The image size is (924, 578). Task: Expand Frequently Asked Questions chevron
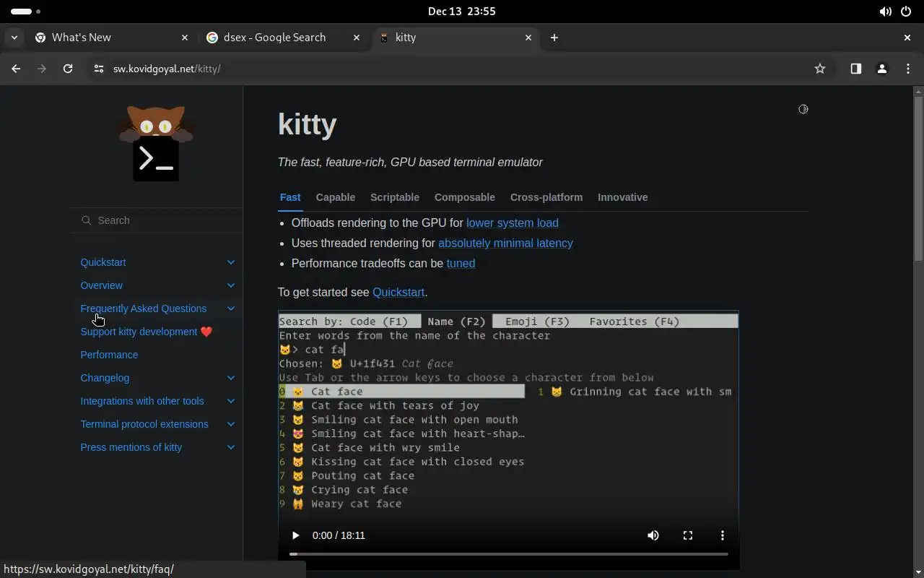pyautogui.click(x=231, y=309)
